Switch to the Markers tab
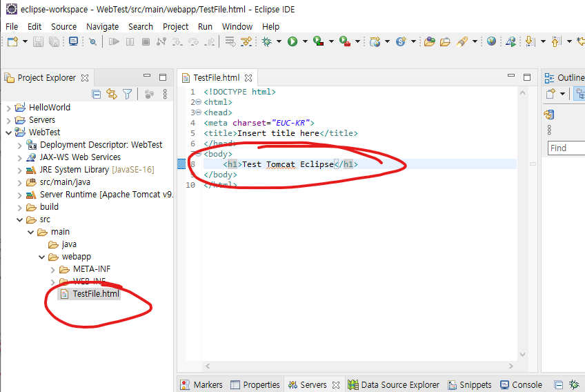Viewport: 585px width, 392px height. point(201,384)
